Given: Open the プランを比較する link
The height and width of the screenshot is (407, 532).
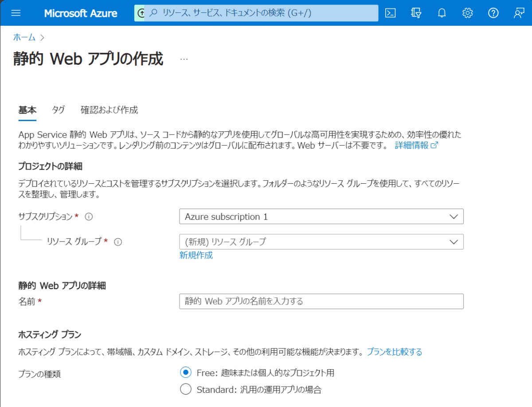Looking at the screenshot, I should (394, 352).
